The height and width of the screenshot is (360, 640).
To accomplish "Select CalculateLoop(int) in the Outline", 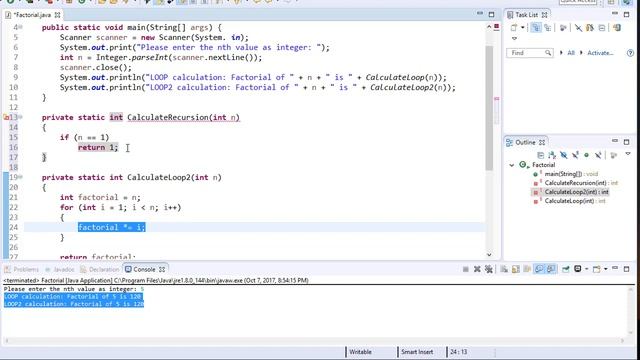I will pyautogui.click(x=569, y=201).
